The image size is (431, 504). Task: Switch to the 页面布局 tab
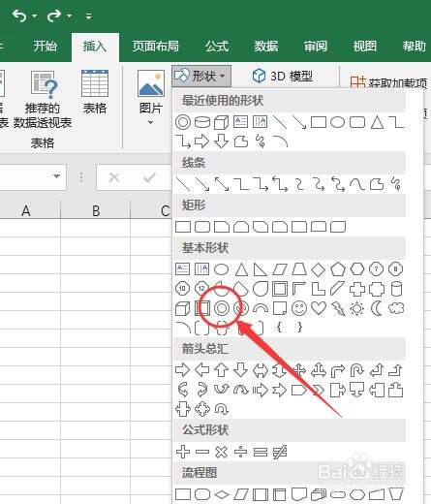coord(155,47)
